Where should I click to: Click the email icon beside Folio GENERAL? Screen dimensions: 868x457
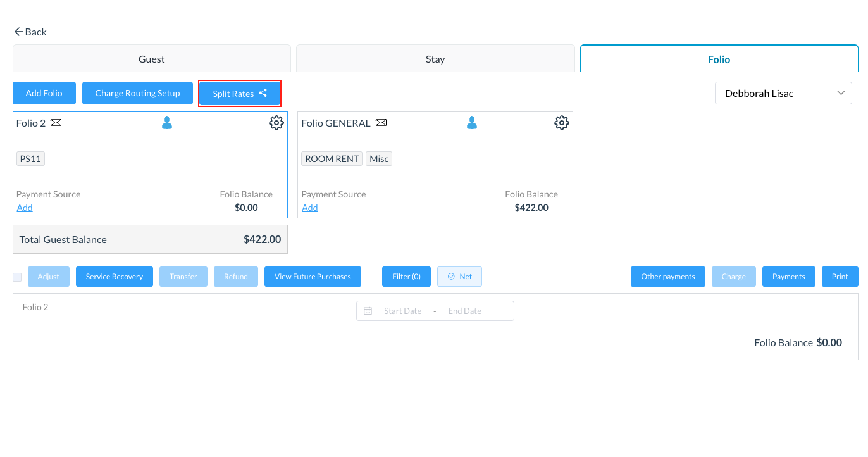point(380,122)
